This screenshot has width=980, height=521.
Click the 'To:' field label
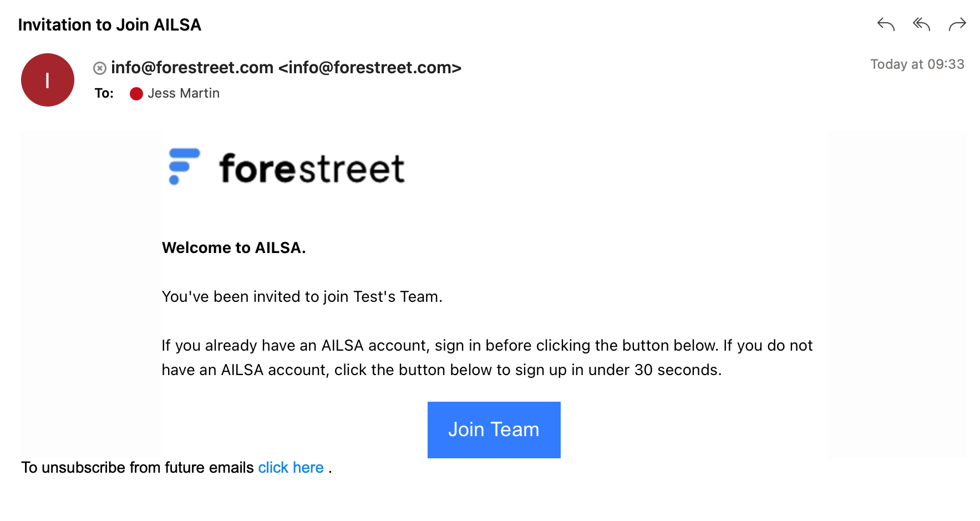point(104,93)
